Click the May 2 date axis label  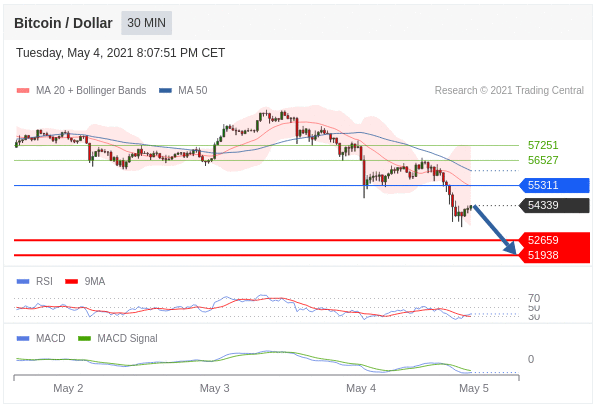[68, 388]
